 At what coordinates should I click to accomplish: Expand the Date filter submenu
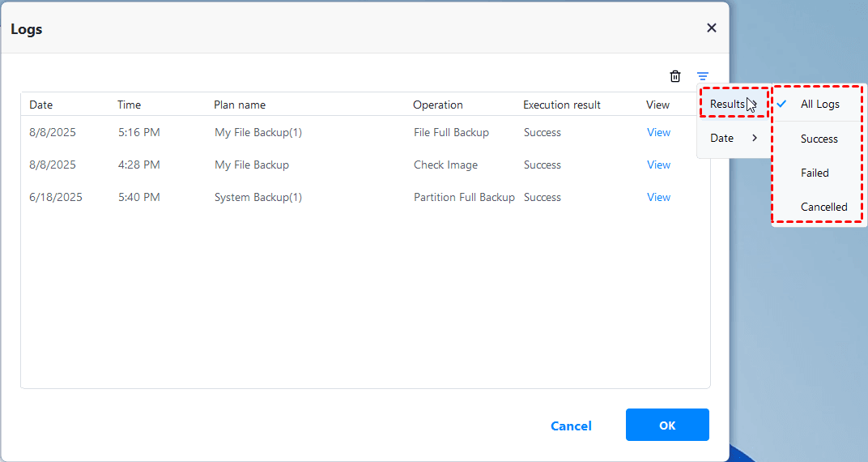[722, 138]
